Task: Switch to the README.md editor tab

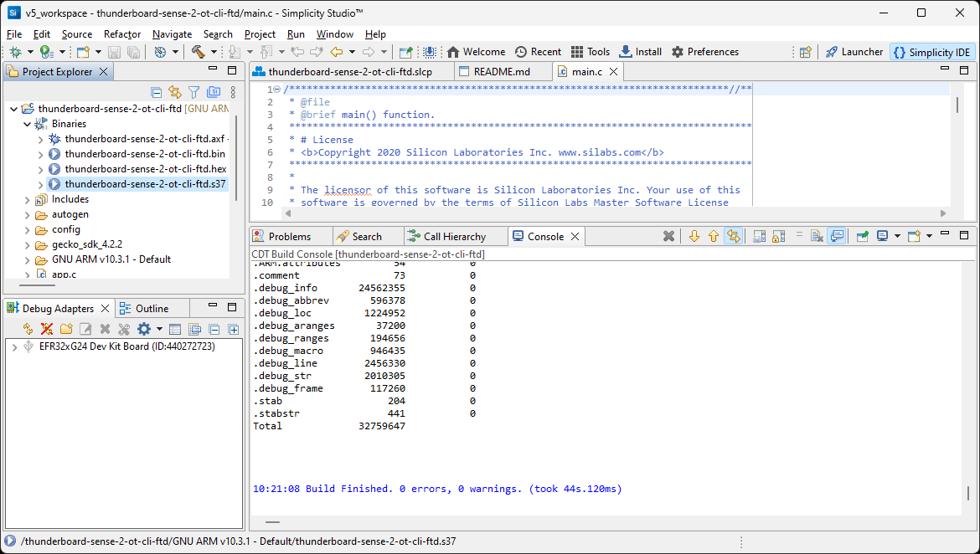Action: [501, 71]
